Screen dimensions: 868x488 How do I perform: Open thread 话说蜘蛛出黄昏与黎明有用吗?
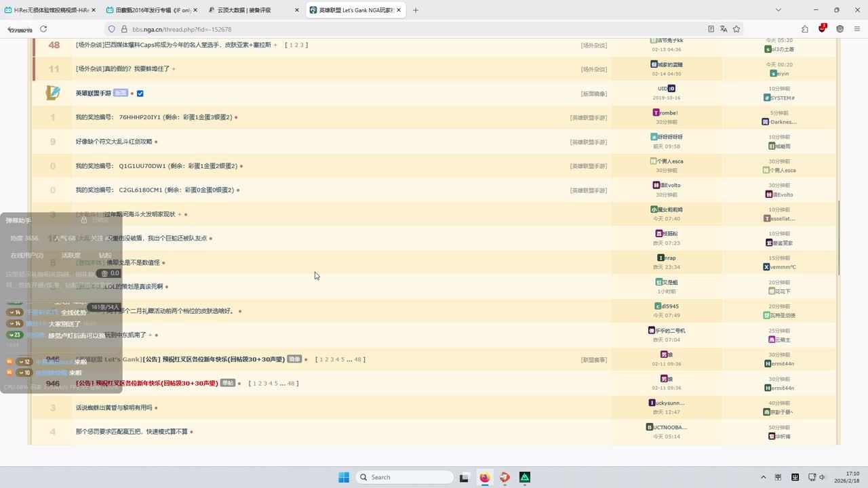tap(114, 408)
